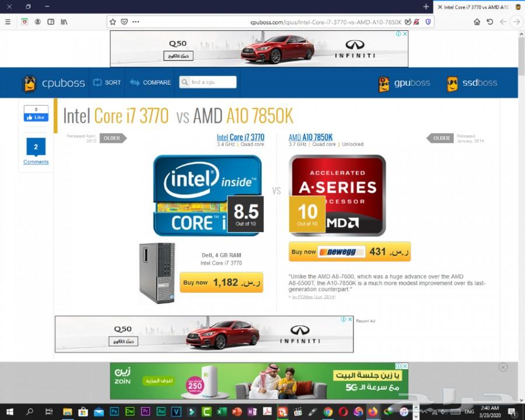525x420 pixels.
Task: Open the Action Center notifications icon
Action: (x=512, y=412)
